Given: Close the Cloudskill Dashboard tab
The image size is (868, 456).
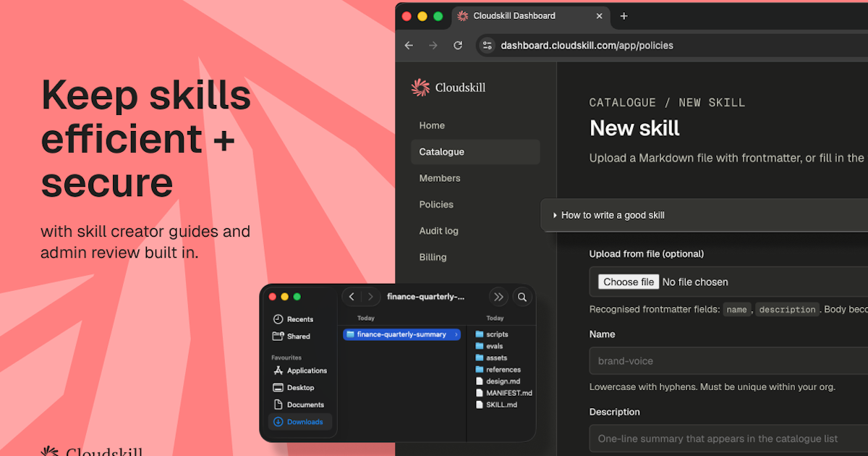Looking at the screenshot, I should 599,16.
